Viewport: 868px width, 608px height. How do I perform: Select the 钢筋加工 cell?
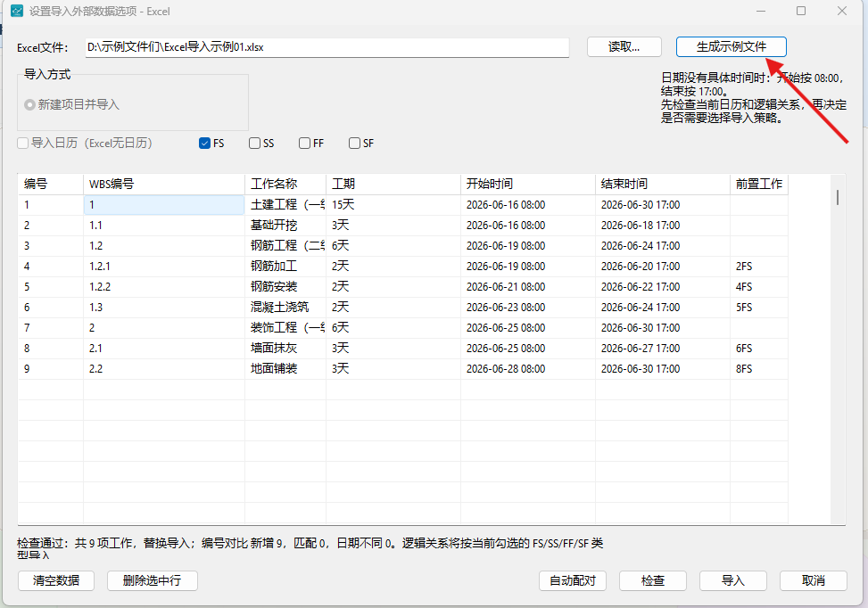285,266
